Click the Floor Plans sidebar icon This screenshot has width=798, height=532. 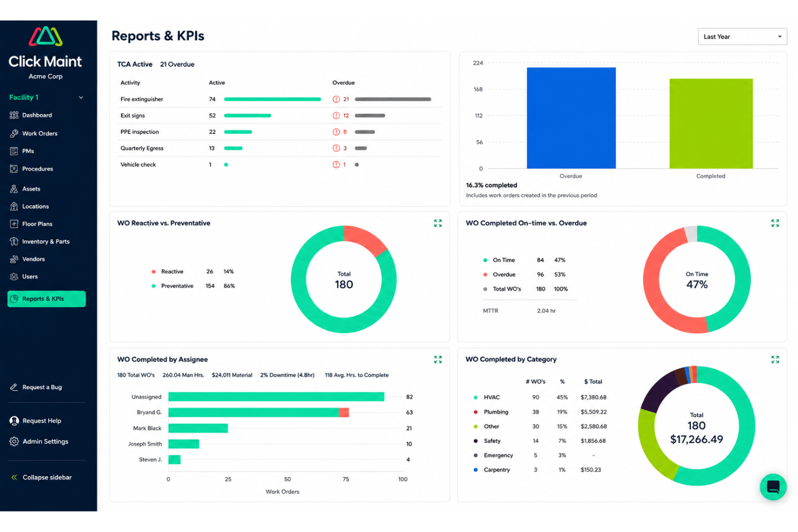pos(14,224)
